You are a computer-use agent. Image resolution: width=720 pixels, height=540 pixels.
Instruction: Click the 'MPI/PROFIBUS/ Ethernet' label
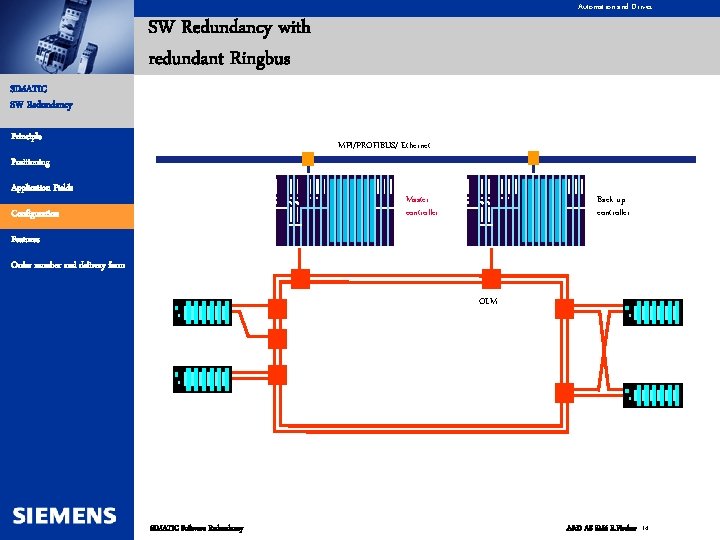[384, 145]
